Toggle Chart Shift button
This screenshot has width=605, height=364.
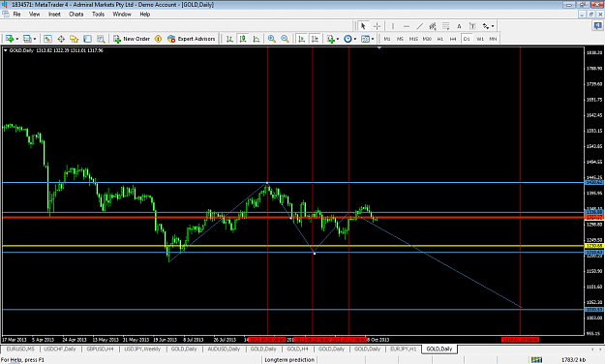tap(315, 39)
